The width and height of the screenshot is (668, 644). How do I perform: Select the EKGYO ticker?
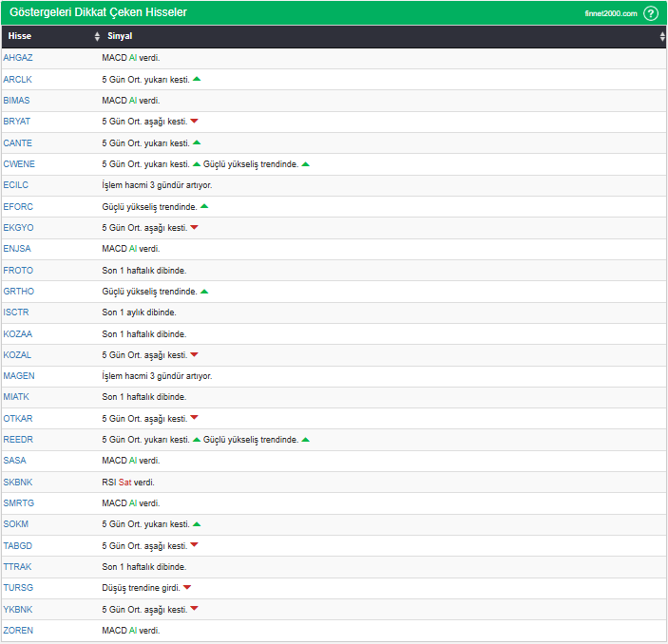[x=18, y=227]
